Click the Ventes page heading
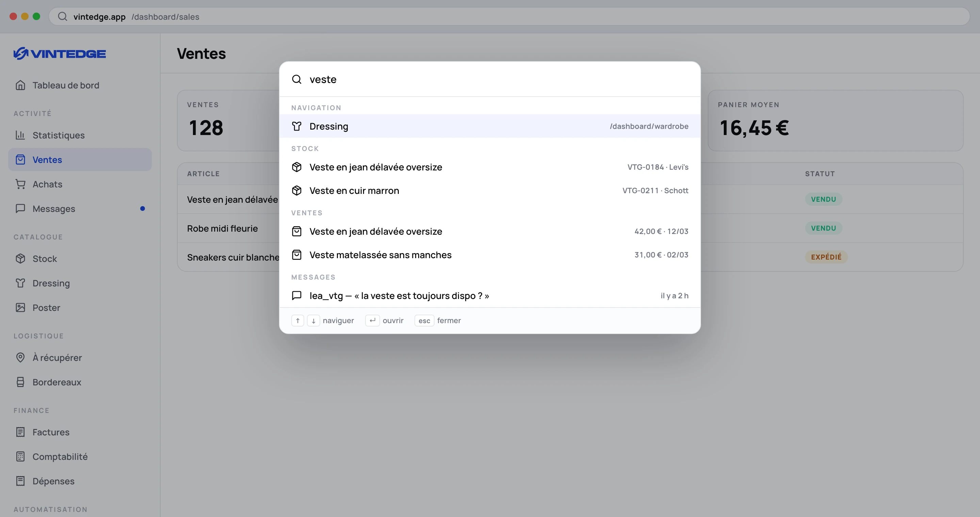This screenshot has height=517, width=980. tap(201, 54)
